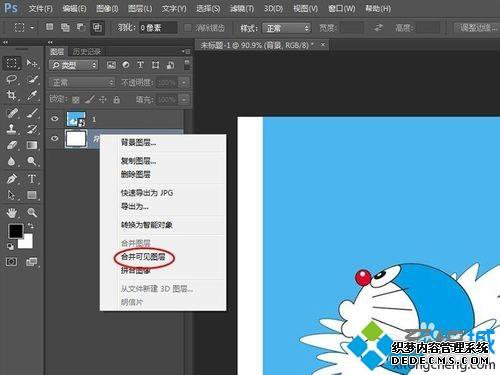Viewport: 500px width, 375px height.
Task: Open the blend mode 正常 dropdown
Action: (82, 82)
